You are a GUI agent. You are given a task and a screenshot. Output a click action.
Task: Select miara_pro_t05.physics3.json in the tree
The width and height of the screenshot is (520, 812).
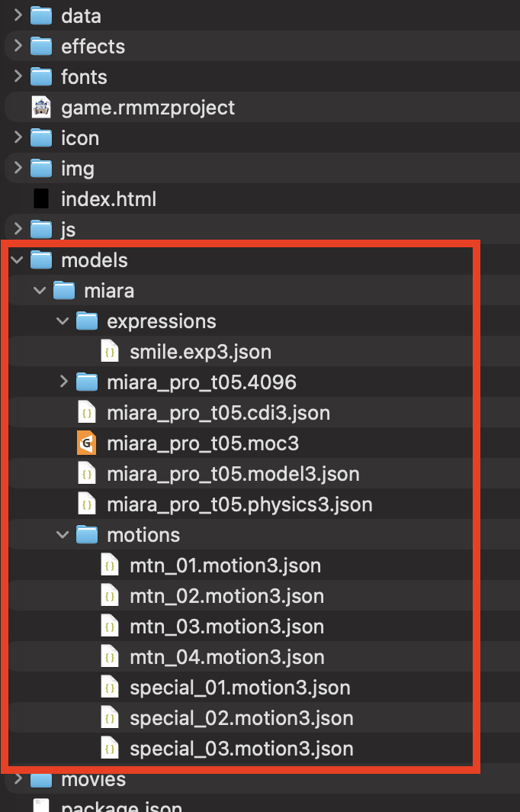point(239,504)
